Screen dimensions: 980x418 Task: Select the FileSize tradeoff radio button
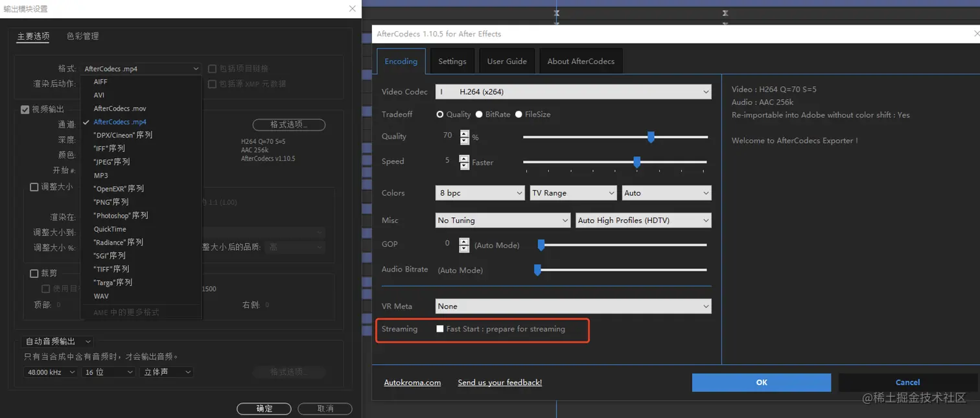tap(519, 114)
